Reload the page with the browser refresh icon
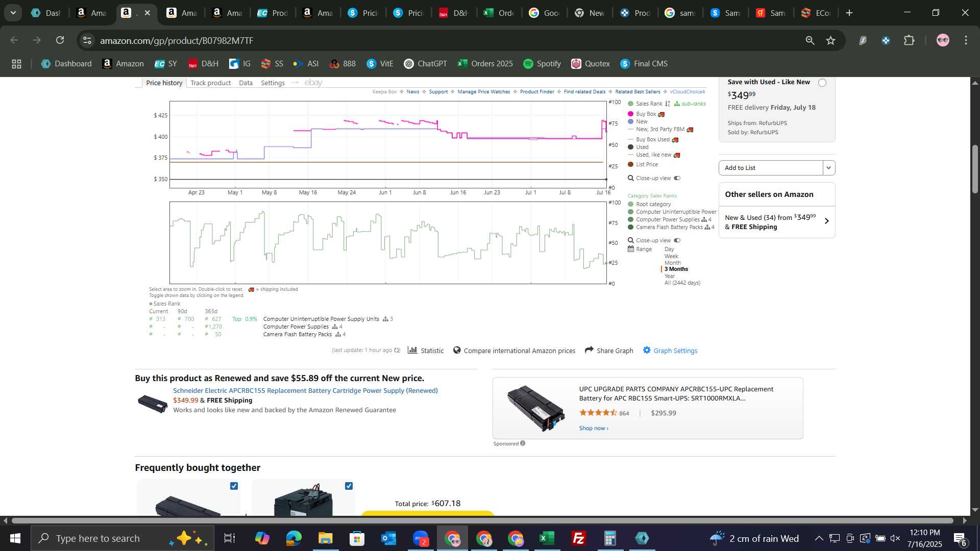Viewport: 980px width, 551px height. point(60,40)
